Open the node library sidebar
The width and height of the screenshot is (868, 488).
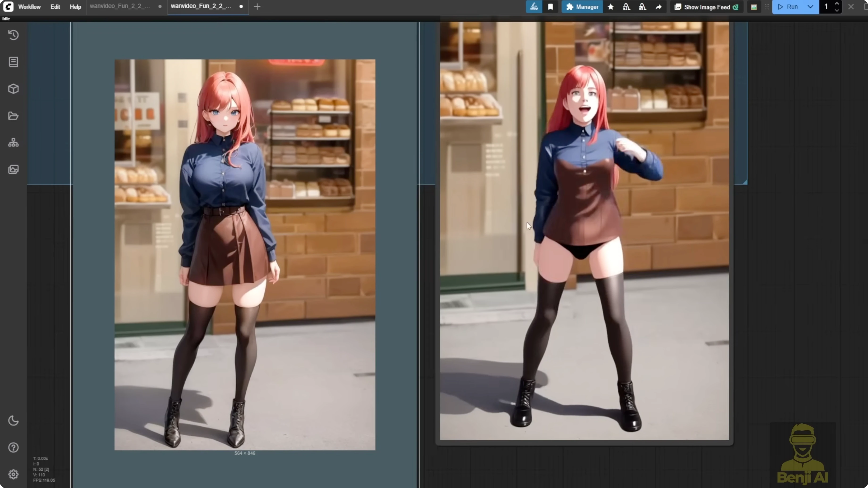click(x=13, y=62)
